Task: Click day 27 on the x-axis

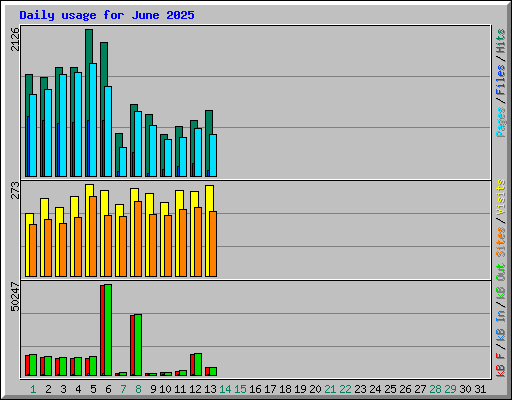Action: [420, 389]
